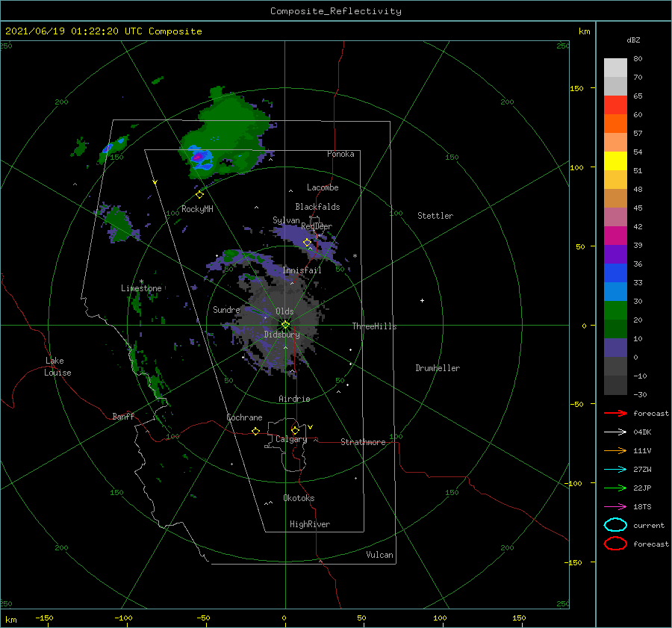Click the Limestone label
The image size is (672, 628).
[x=141, y=288]
